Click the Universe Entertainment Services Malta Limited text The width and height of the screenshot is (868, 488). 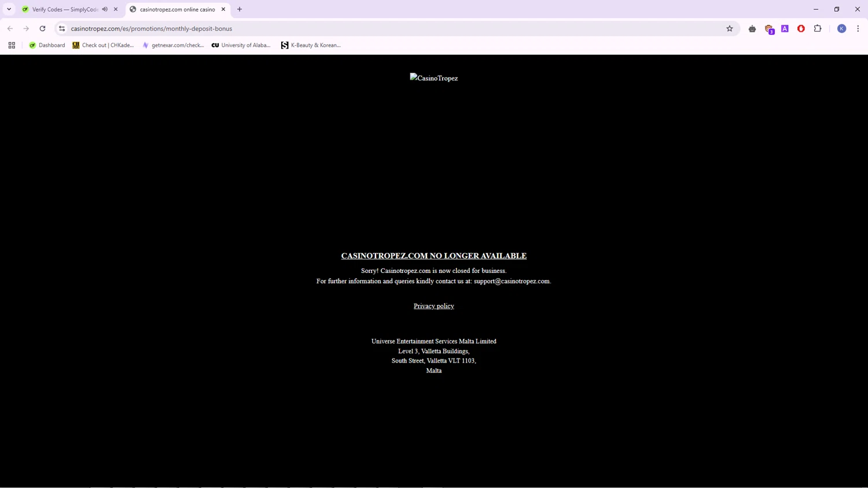pos(434,341)
